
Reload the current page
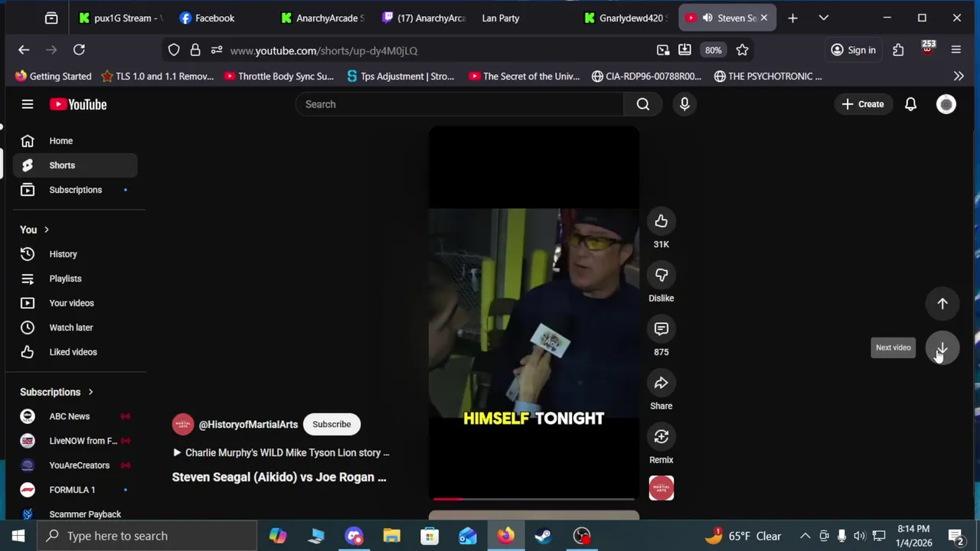coord(79,50)
